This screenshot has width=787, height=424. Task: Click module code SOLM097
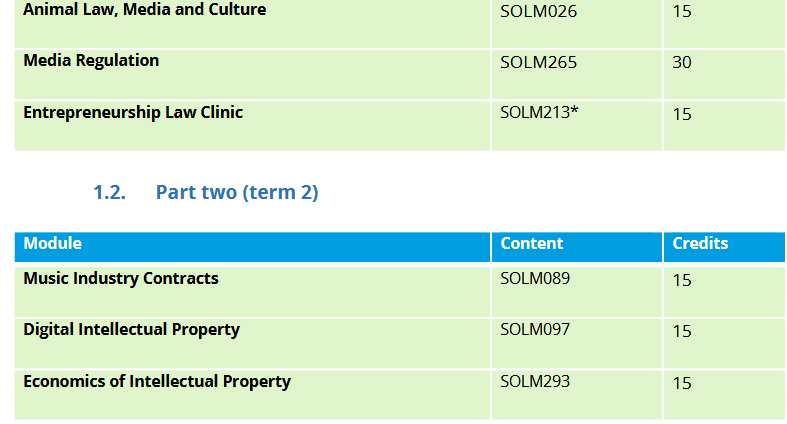pyautogui.click(x=535, y=329)
